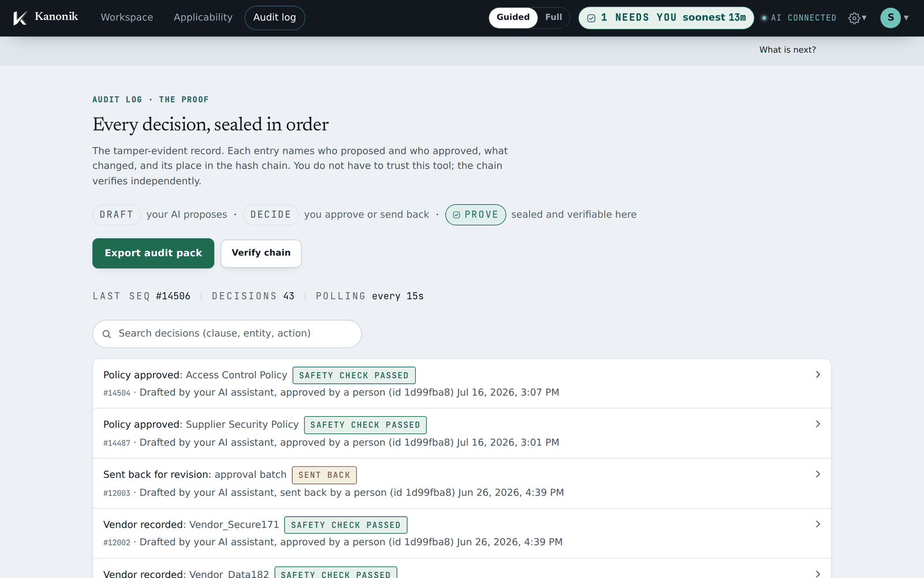Expand the Sent back for revision entry chevron
This screenshot has width=924, height=578.
[x=818, y=474]
